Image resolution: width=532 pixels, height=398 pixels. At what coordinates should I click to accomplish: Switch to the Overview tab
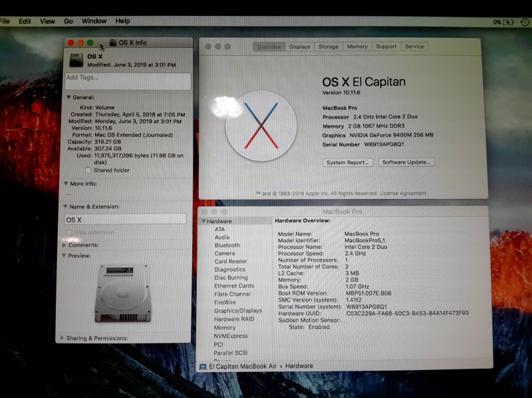coord(269,47)
